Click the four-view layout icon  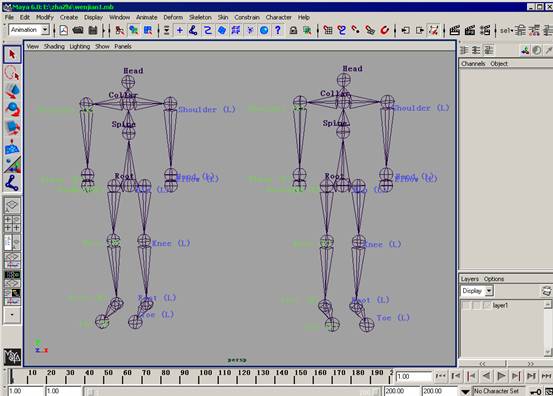click(12, 224)
